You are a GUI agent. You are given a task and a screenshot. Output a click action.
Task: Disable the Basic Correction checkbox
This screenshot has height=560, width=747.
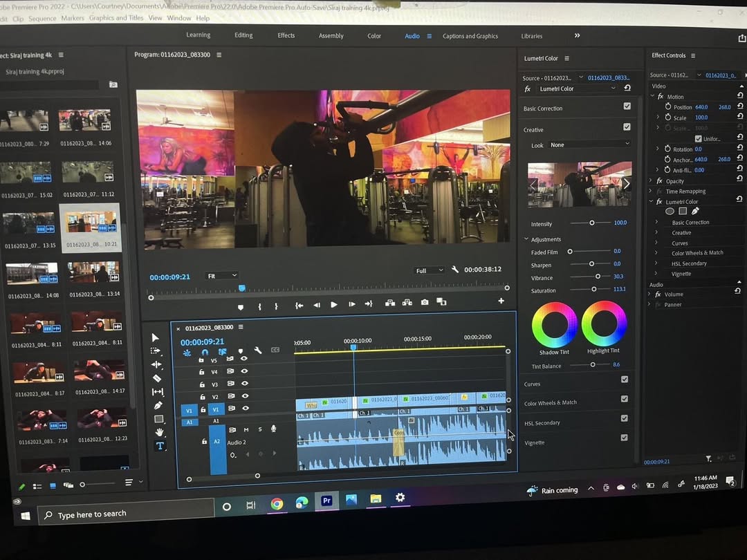coord(627,106)
